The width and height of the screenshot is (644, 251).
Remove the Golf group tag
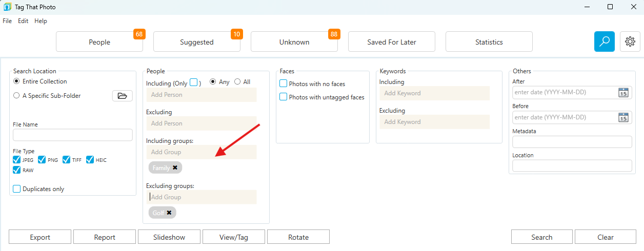(x=169, y=213)
